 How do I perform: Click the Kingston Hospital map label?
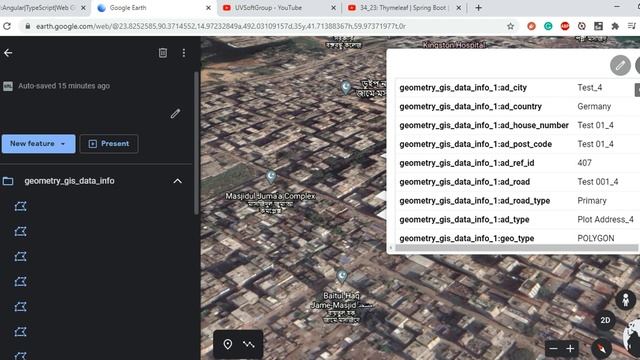(454, 44)
